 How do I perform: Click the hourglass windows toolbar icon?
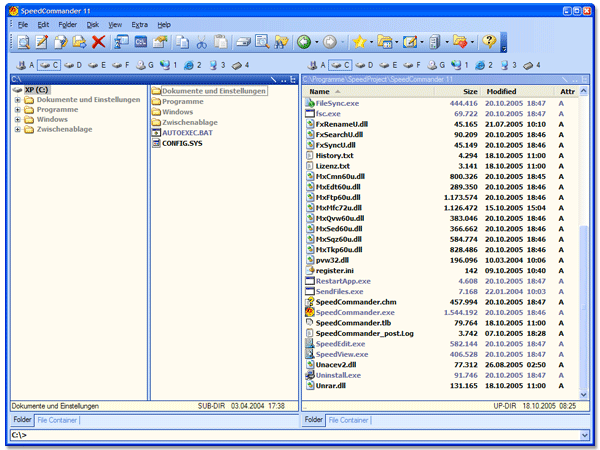point(121,42)
